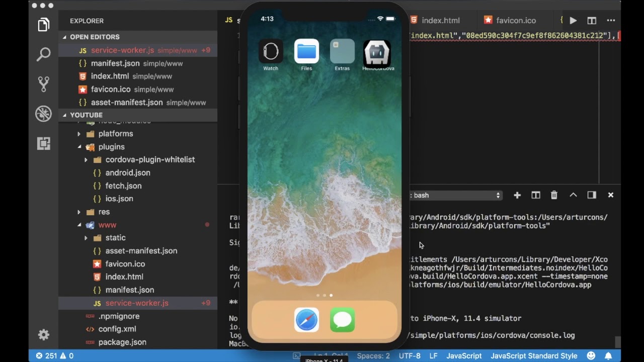Maximize the terminal panel with the chevron
The height and width of the screenshot is (362, 644).
[573, 195]
